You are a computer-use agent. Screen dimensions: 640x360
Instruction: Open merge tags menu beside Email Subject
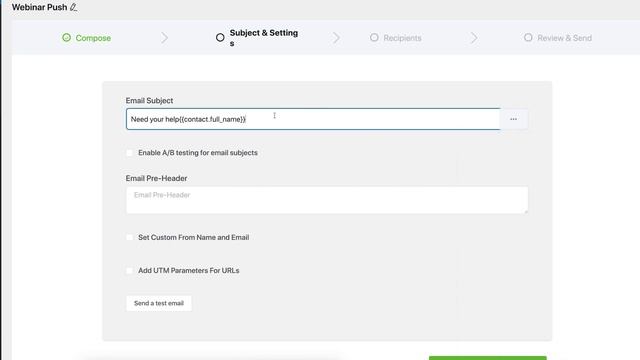513,119
